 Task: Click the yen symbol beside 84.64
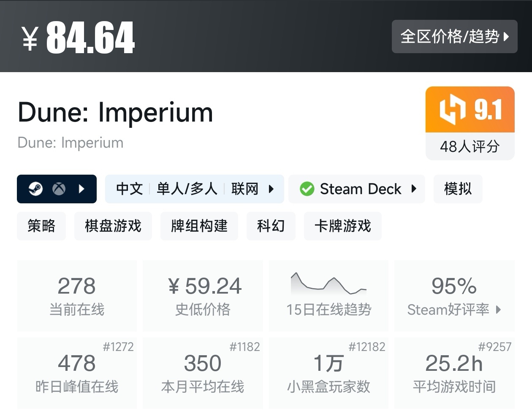(30, 38)
